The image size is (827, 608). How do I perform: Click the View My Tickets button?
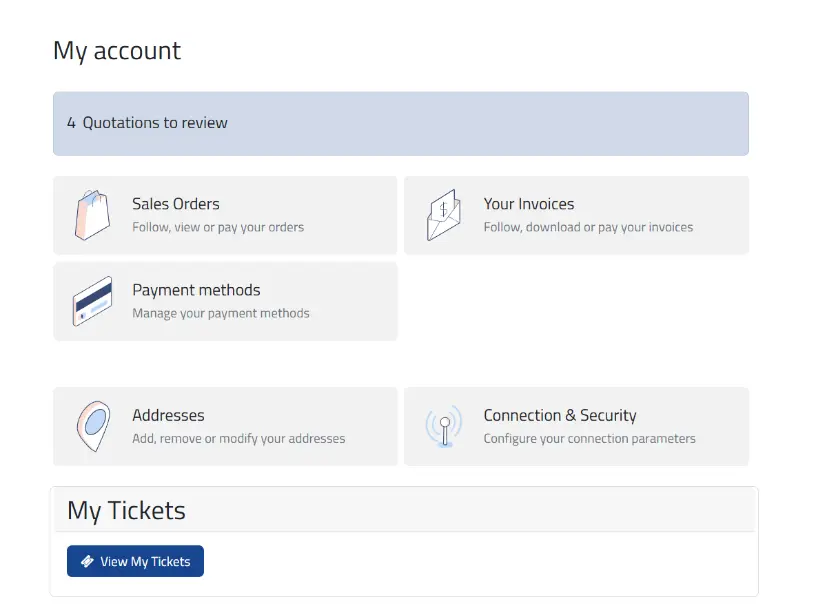135,561
